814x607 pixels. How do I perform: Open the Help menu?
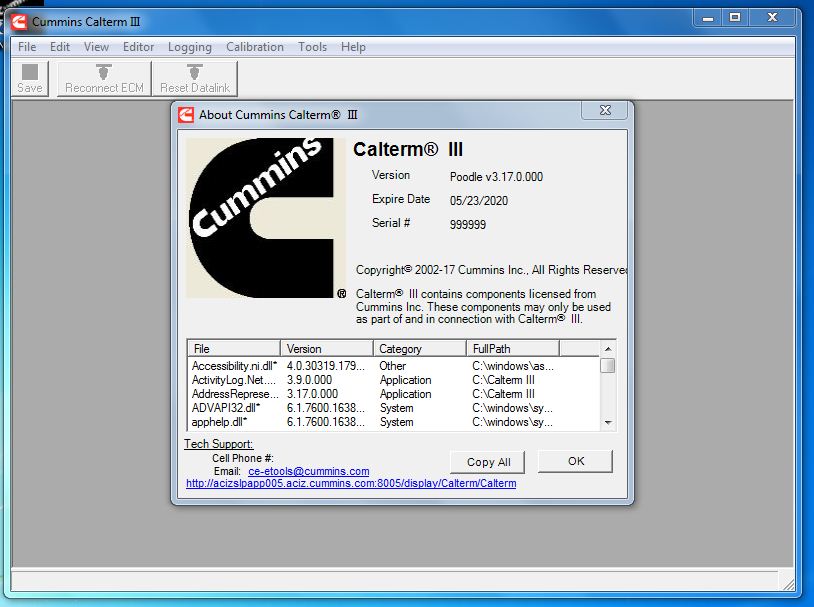353,47
